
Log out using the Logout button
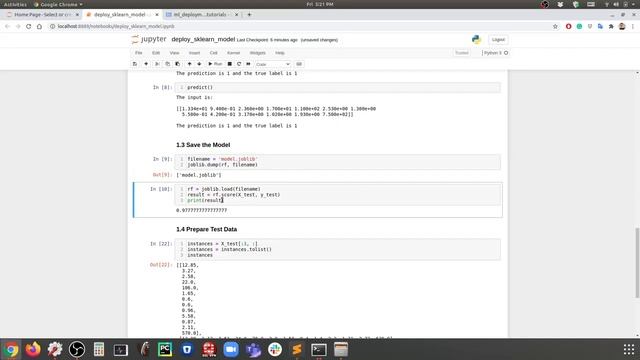pyautogui.click(x=498, y=40)
